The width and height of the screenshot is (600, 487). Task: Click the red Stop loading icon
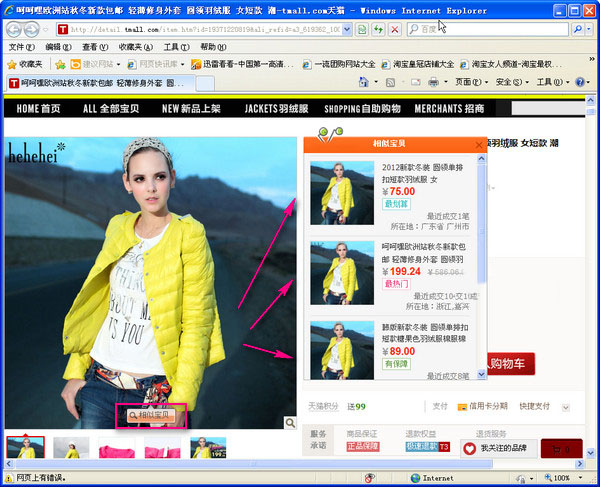tap(395, 29)
